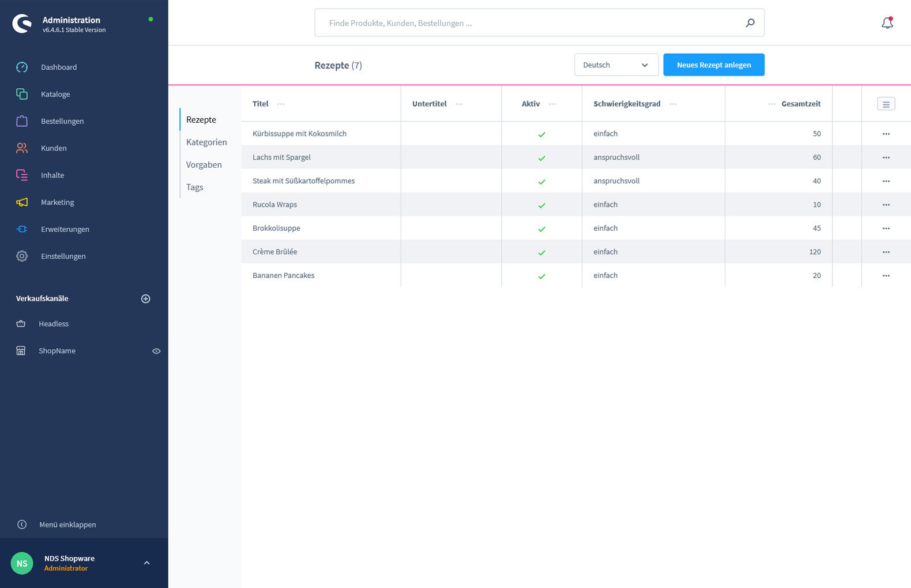Select the Rezepte tab
The image size is (911, 588).
click(x=201, y=119)
